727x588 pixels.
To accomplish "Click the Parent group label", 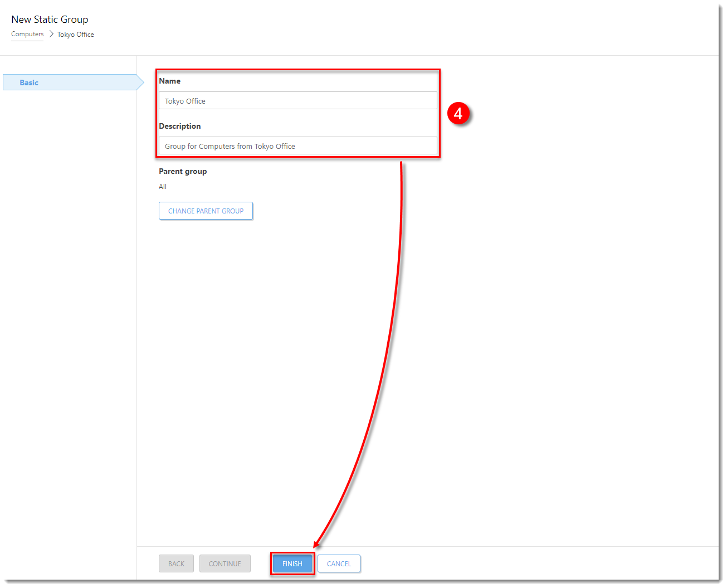I will point(183,171).
